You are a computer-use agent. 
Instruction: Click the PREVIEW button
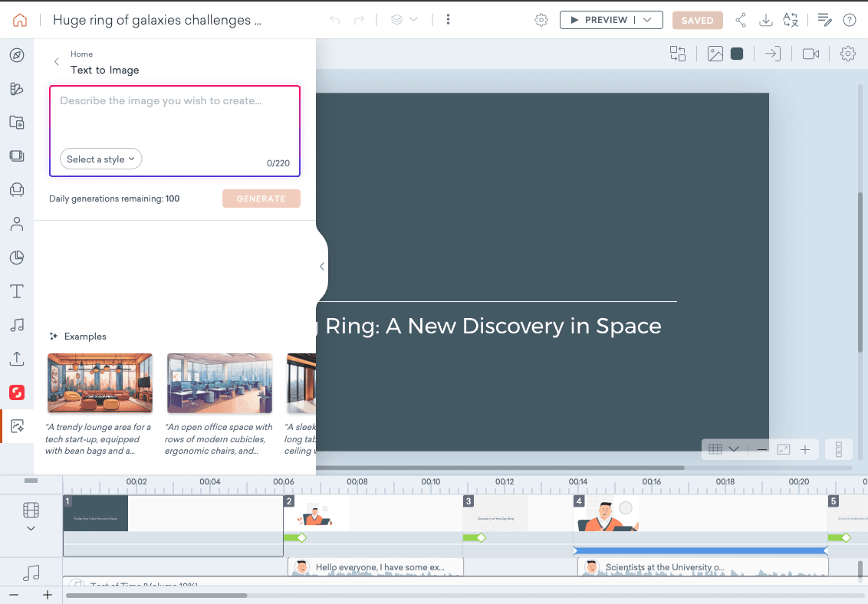click(600, 20)
